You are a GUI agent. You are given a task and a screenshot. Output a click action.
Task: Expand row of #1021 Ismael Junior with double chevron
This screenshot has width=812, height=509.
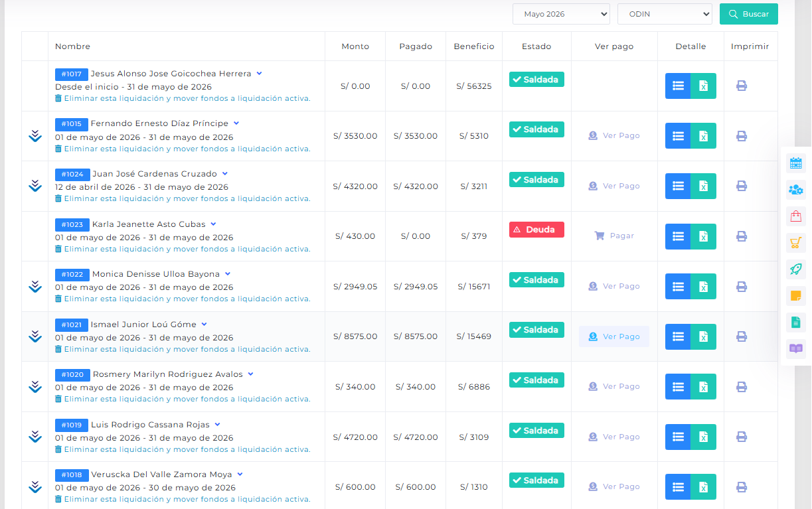coord(35,336)
